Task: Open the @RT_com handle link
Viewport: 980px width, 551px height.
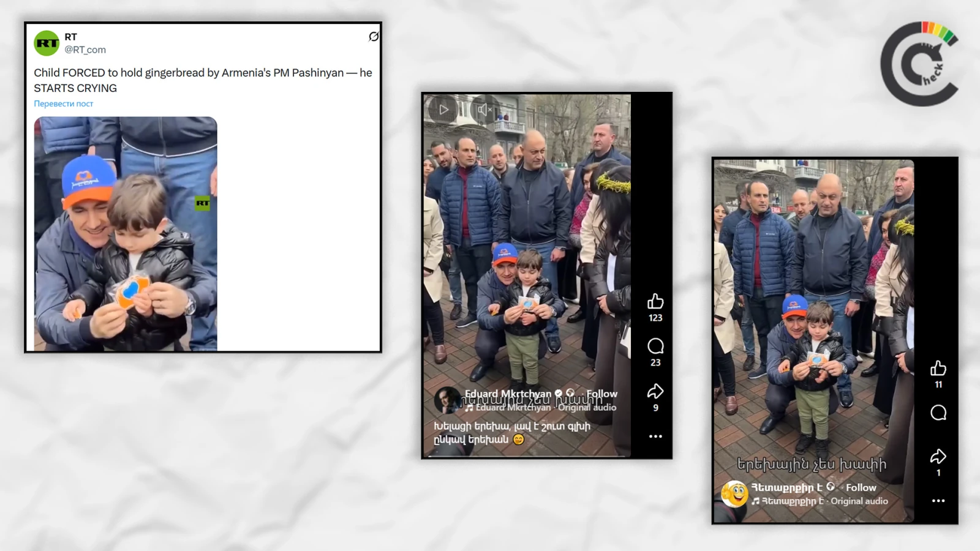Action: (x=85, y=50)
